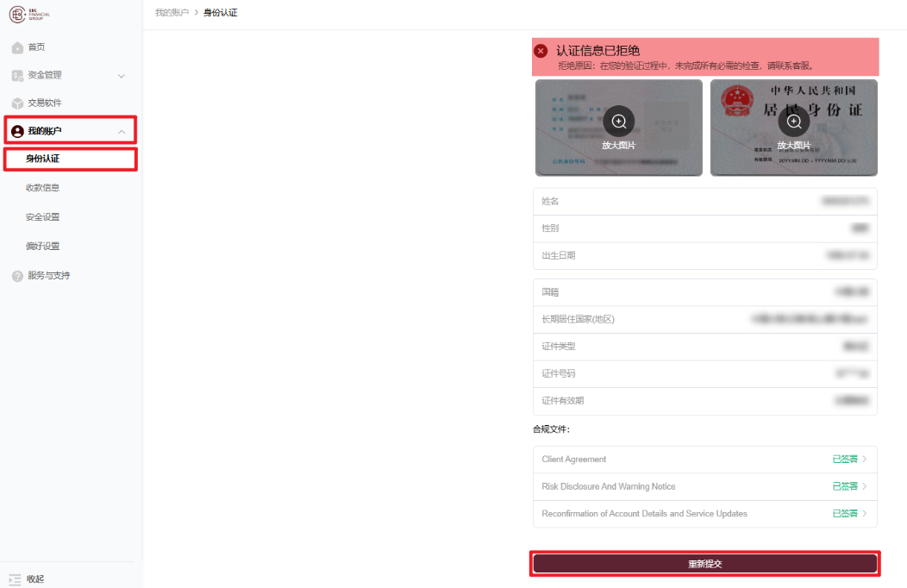Click the 姓名 field row
The width and height of the screenshot is (907, 588).
coord(704,201)
